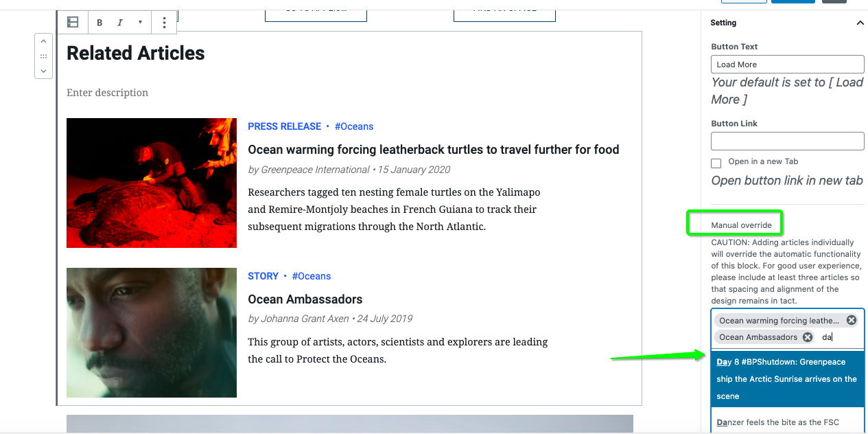Remove the 'Ocean Ambassadors' article token
Screen dimensions: 868x434
tap(808, 337)
